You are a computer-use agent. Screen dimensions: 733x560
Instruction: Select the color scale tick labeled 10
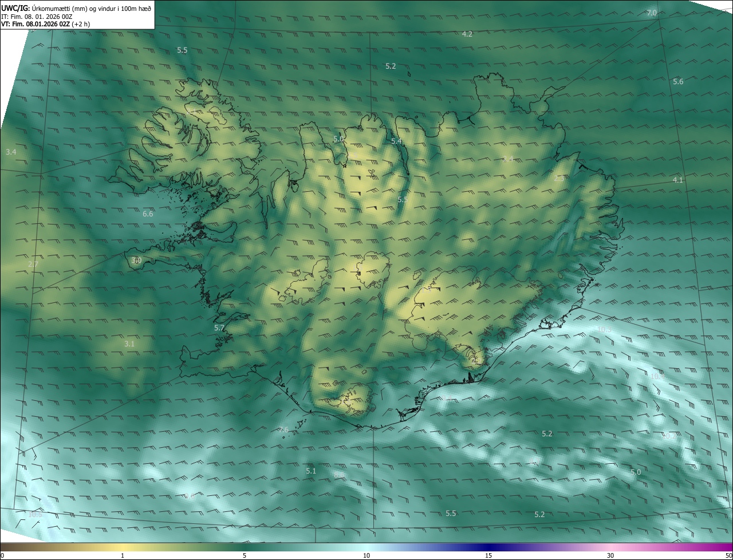[366, 555]
